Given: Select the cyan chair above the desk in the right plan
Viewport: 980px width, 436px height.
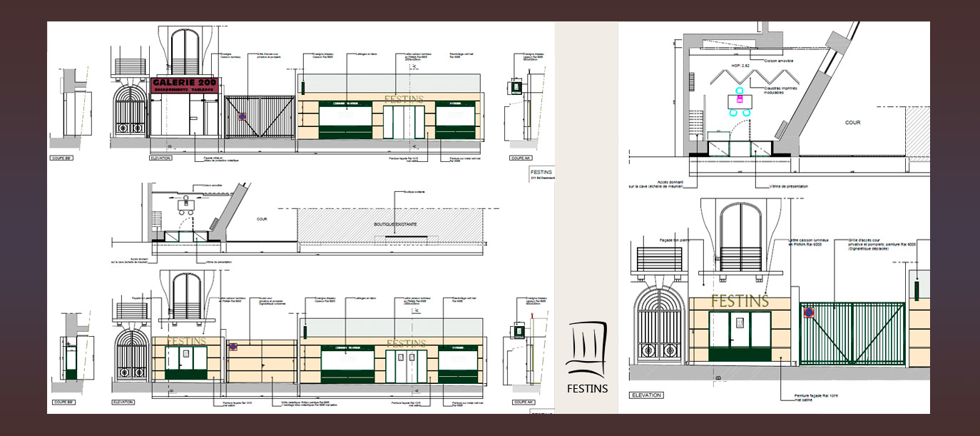Looking at the screenshot, I should tap(739, 91).
